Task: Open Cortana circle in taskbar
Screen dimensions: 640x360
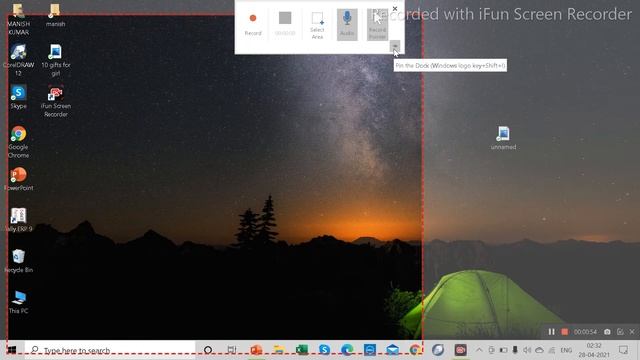Action: point(208,350)
